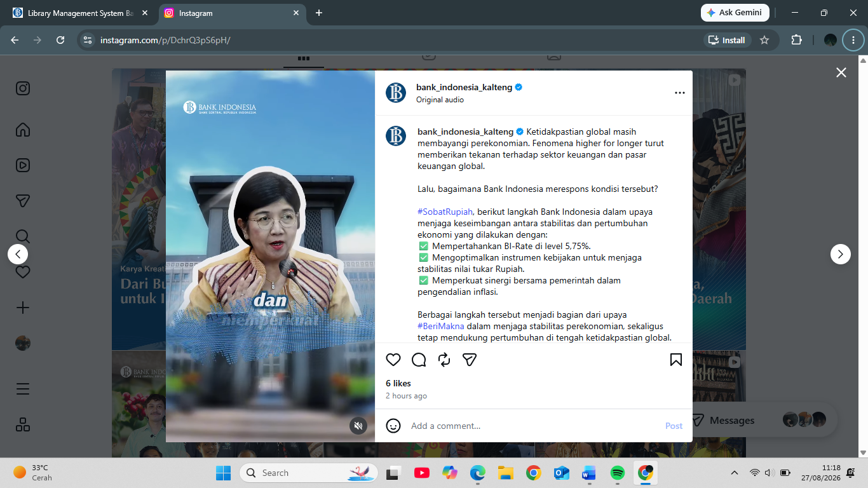Open Spotify from the taskbar
The height and width of the screenshot is (488, 868).
coord(617,473)
